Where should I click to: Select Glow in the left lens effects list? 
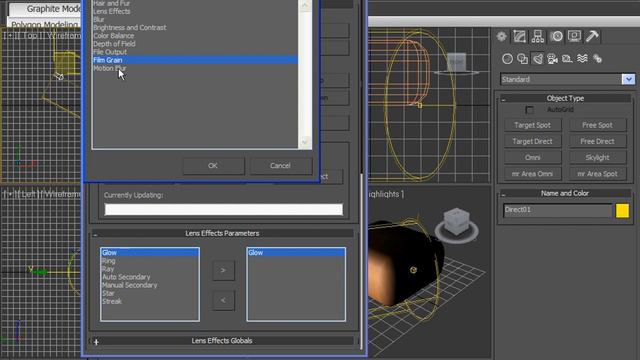point(150,253)
